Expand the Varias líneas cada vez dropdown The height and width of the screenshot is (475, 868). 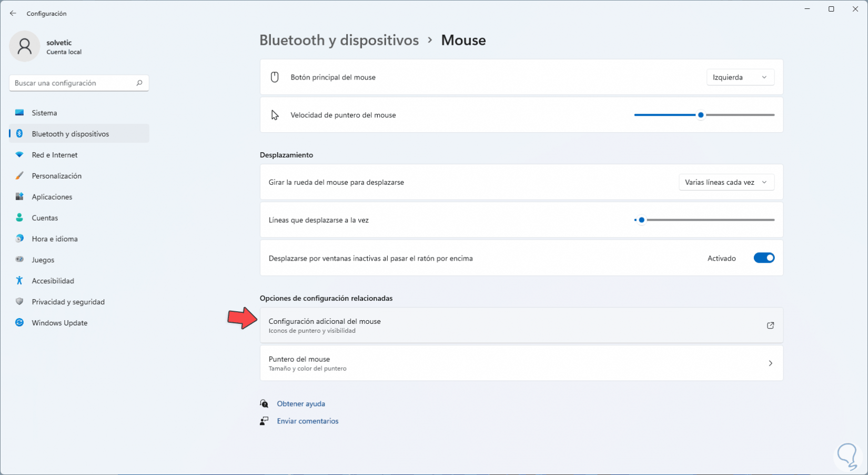pyautogui.click(x=726, y=182)
